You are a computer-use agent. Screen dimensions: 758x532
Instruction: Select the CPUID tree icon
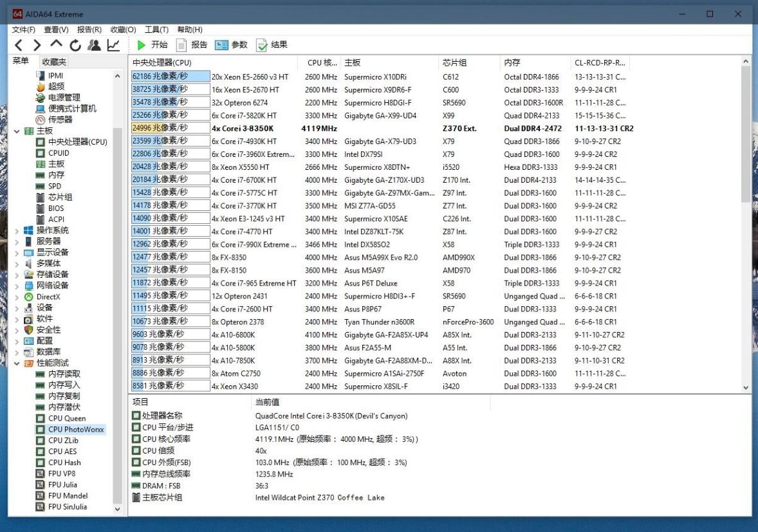pyautogui.click(x=41, y=153)
